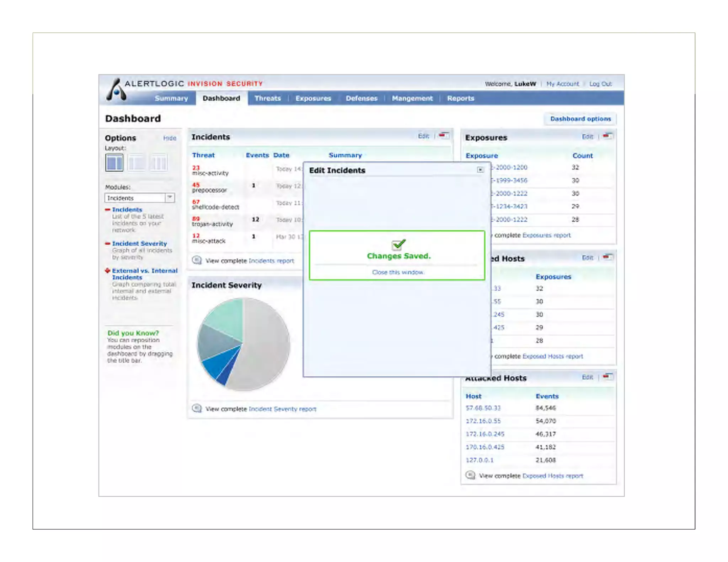Close the Edit Incidents dialog with X
The height and width of the screenshot is (562, 728).
point(480,170)
